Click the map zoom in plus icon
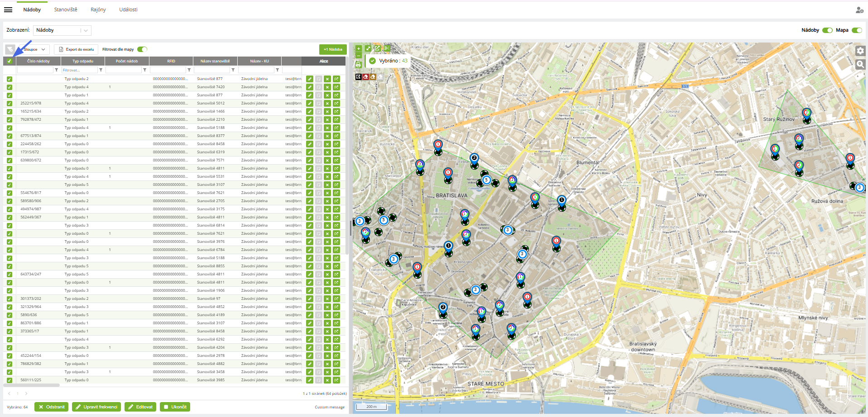Screen dimensions: 868x417 (358, 48)
